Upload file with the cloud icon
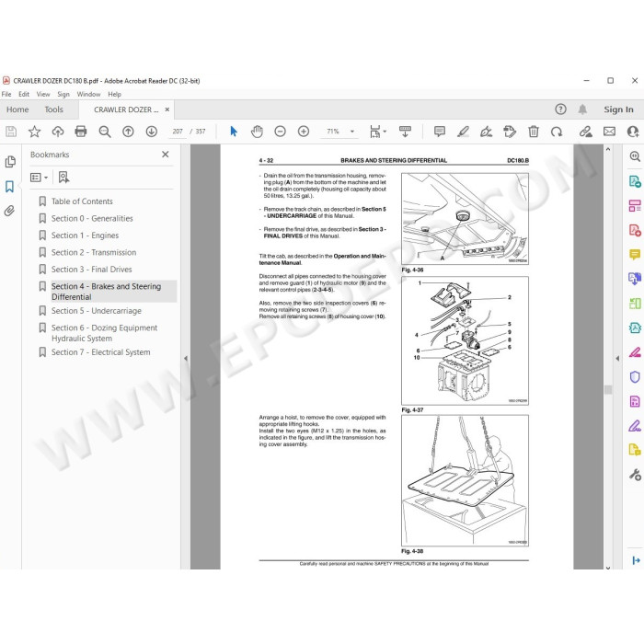 click(x=58, y=132)
